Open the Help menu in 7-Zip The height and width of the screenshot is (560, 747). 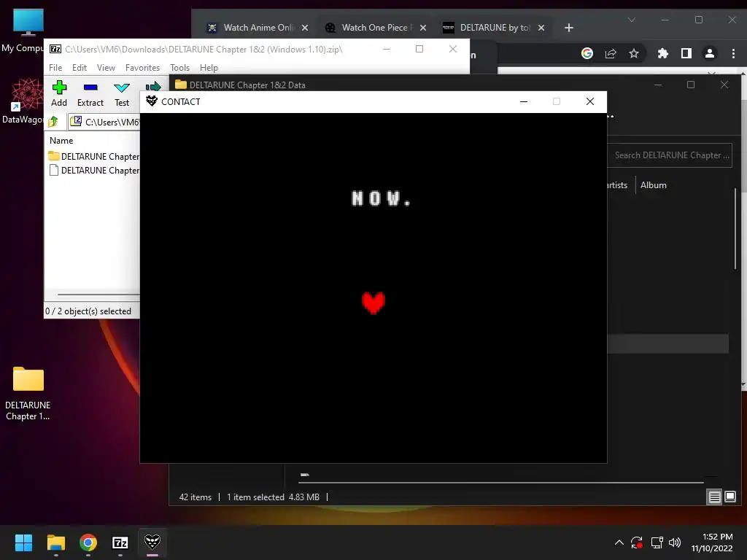(209, 68)
